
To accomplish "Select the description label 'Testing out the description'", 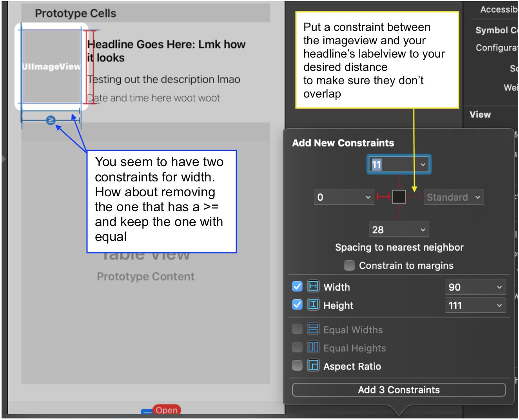I will point(163,80).
